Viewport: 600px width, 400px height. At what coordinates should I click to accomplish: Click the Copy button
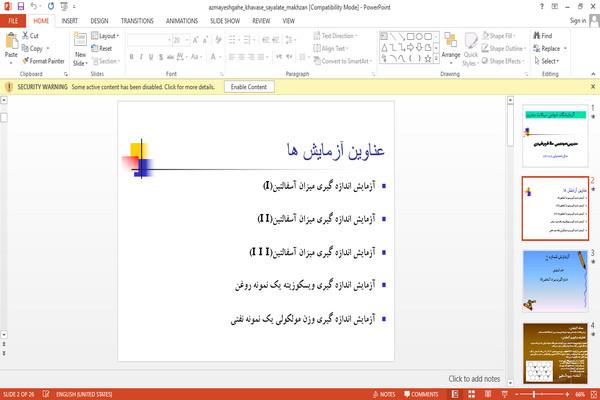(32, 48)
